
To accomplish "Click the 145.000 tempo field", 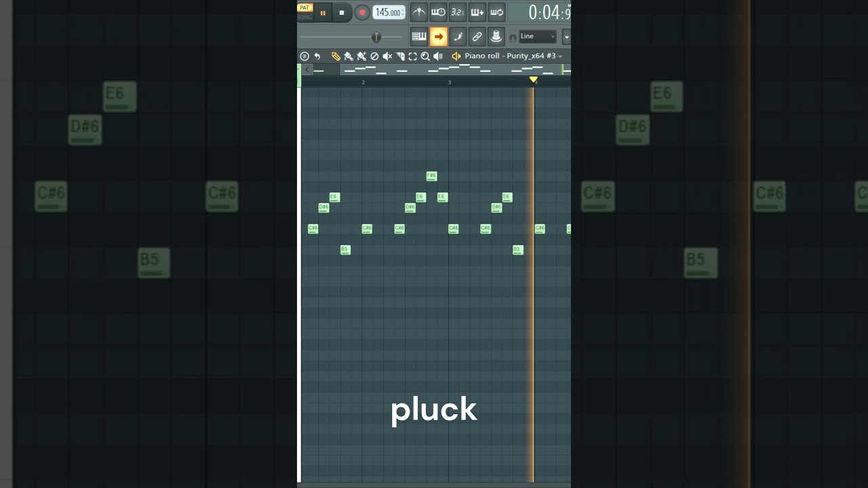I will point(389,12).
